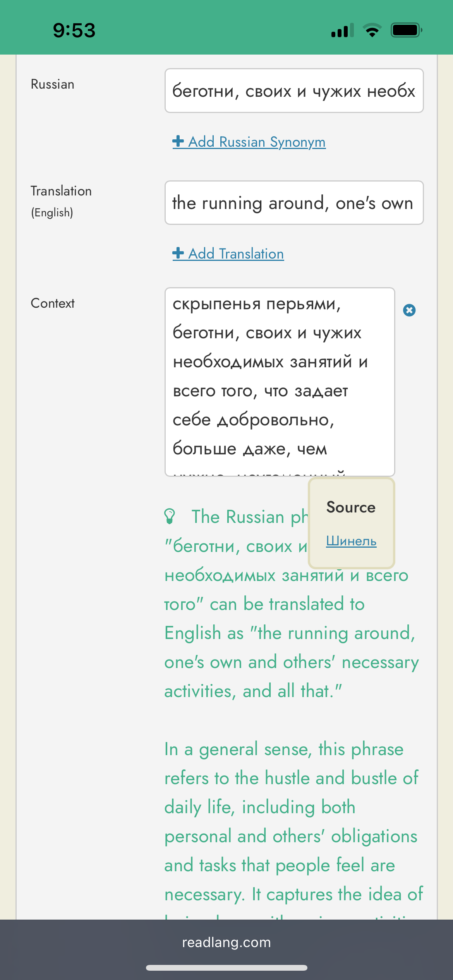
Task: Open the Add Translation link
Action: (236, 254)
